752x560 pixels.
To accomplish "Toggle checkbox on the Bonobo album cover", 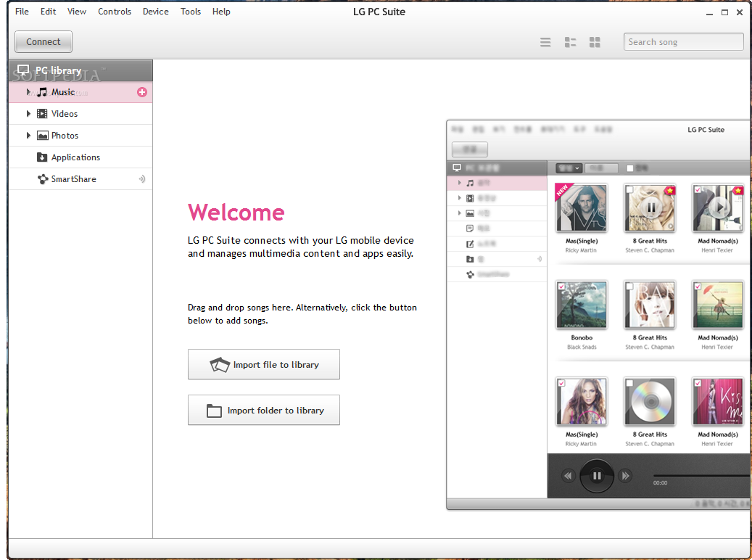I will (561, 286).
